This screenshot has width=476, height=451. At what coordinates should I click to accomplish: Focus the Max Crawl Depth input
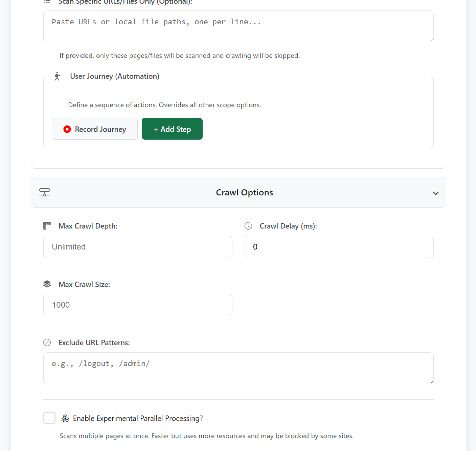(138, 247)
